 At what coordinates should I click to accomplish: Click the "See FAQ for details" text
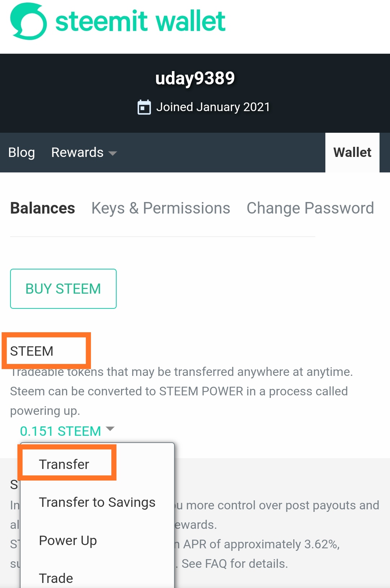point(234,563)
